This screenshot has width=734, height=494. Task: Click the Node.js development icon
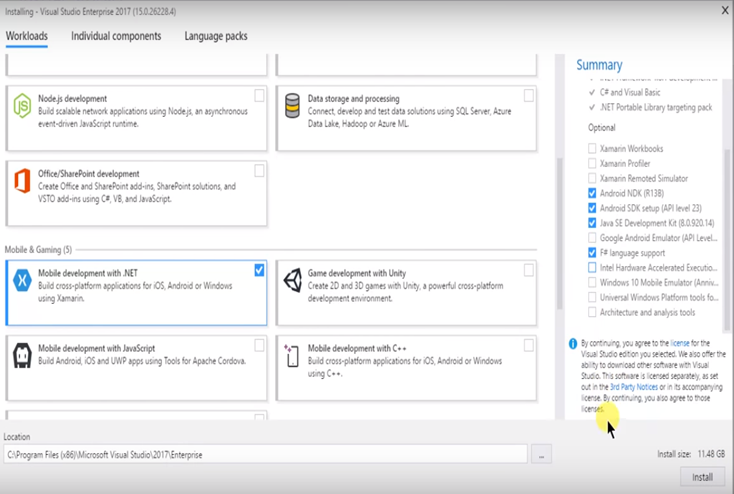click(22, 105)
